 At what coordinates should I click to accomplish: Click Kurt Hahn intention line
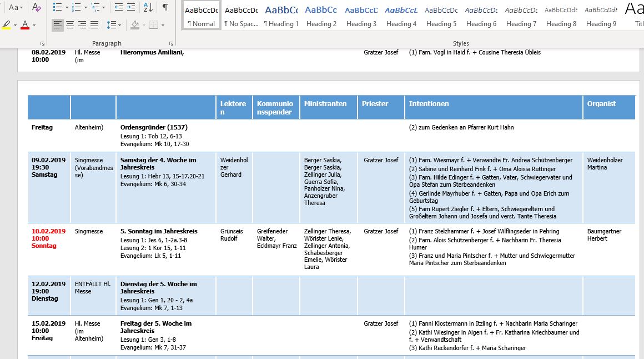[461, 127]
